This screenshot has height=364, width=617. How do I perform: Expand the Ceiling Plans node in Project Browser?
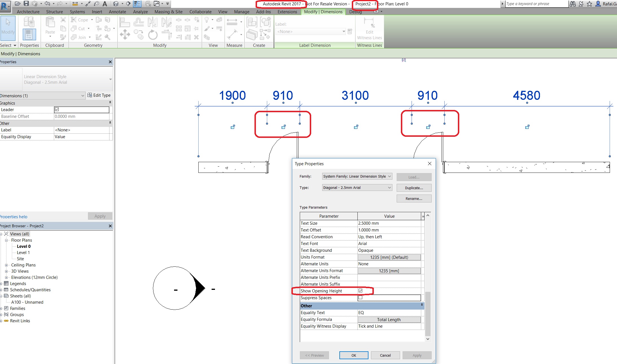[x=6, y=265]
